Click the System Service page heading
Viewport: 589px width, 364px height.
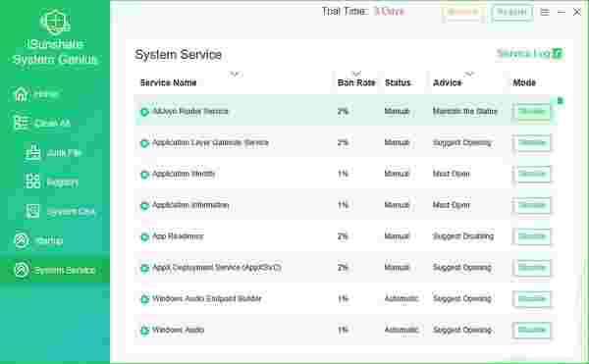point(178,55)
